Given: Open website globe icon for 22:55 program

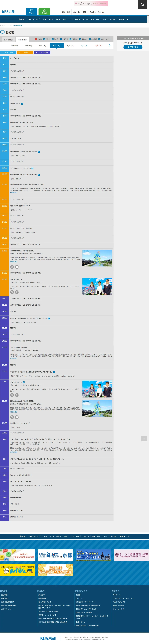Looking at the screenshot, I should [x=12, y=417].
